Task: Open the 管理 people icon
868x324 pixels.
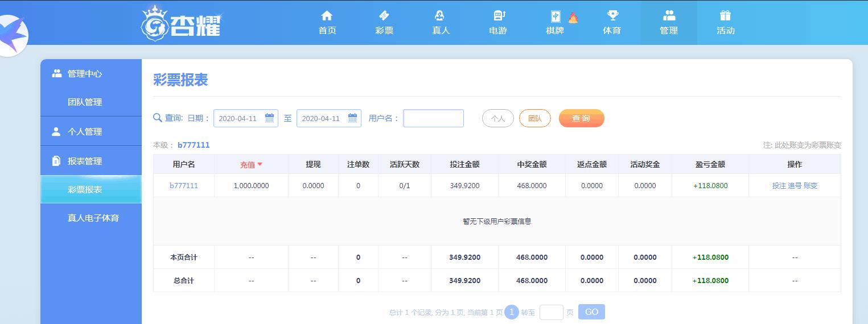Action: (669, 16)
